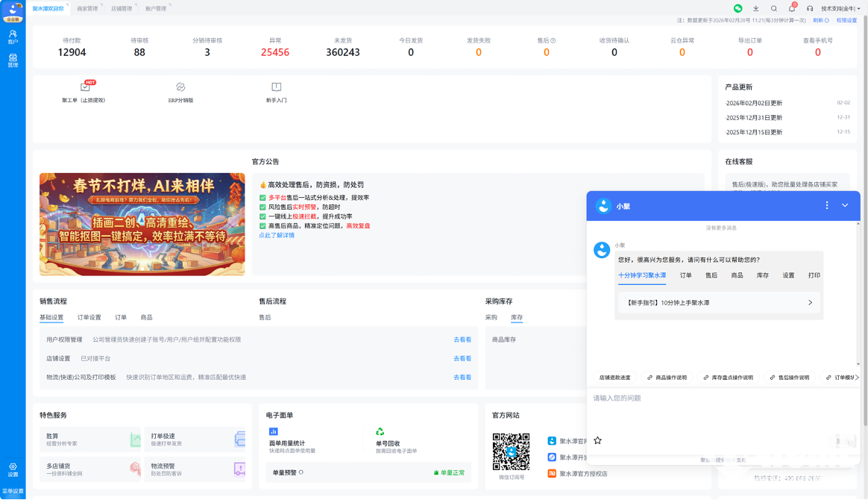Click the star favorite icon in chat

tap(597, 440)
